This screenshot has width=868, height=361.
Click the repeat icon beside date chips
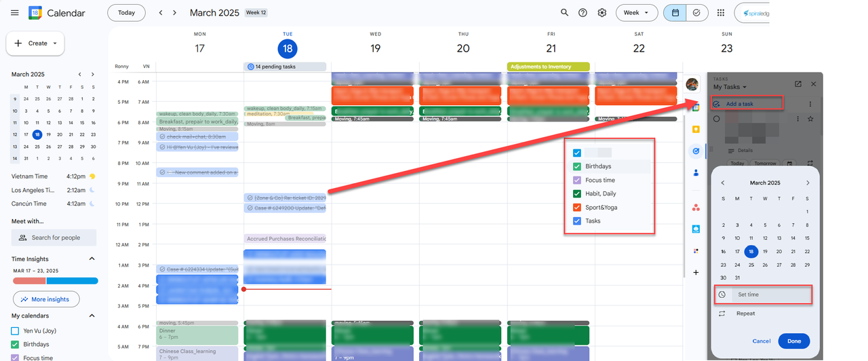[810, 164]
